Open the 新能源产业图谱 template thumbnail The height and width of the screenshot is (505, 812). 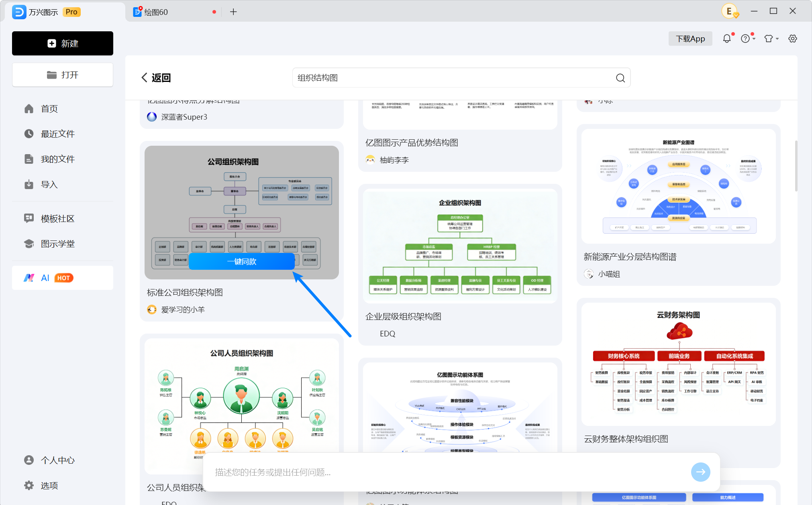click(x=679, y=186)
